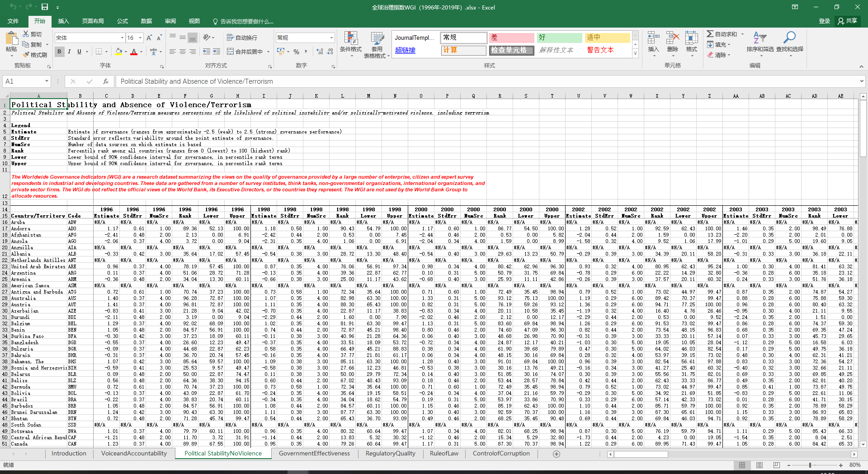Screen dimensions: 868x474
Task: Open Format as Table (套用表格格式) icon
Action: point(377,38)
